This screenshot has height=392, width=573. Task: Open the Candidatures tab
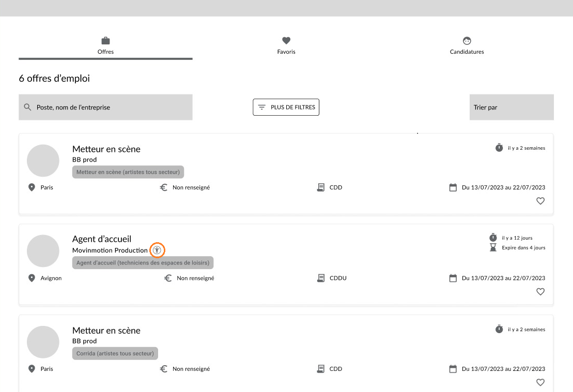pos(467,45)
